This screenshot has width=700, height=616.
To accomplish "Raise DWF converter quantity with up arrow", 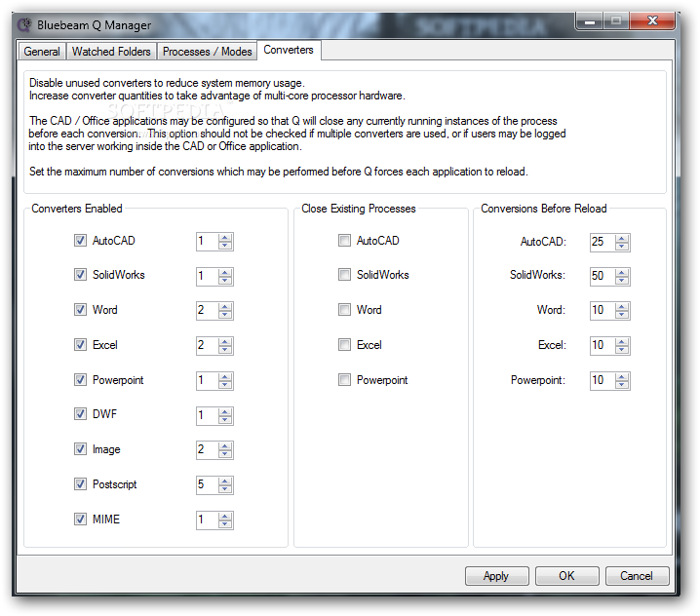I will click(225, 411).
